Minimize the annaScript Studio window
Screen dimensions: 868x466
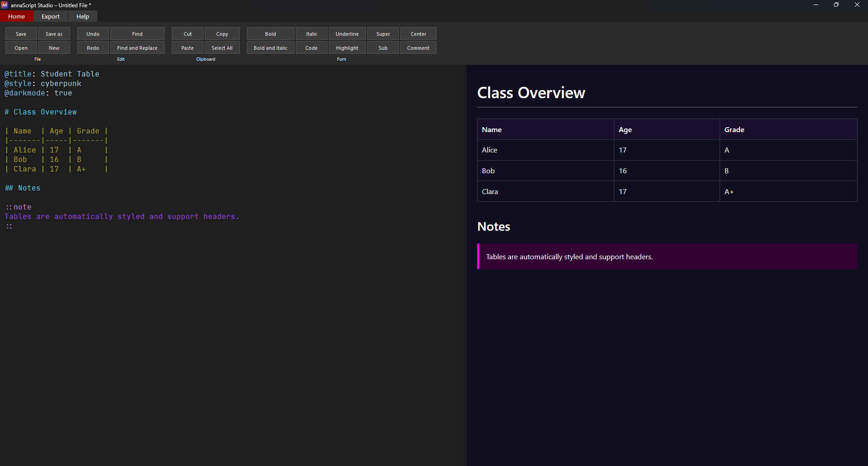coord(816,5)
